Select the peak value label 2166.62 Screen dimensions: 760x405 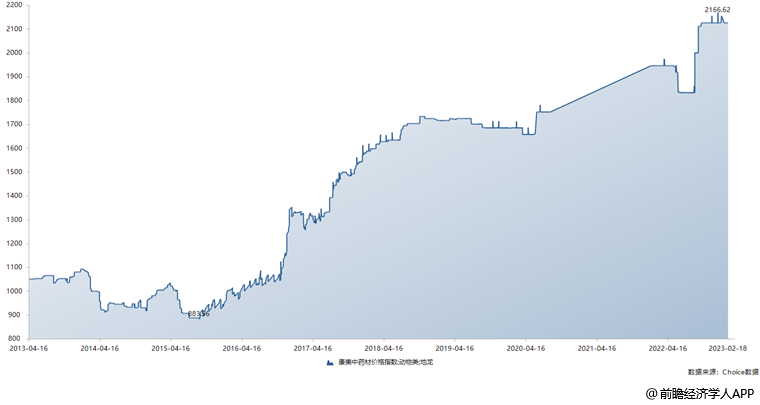(x=718, y=9)
